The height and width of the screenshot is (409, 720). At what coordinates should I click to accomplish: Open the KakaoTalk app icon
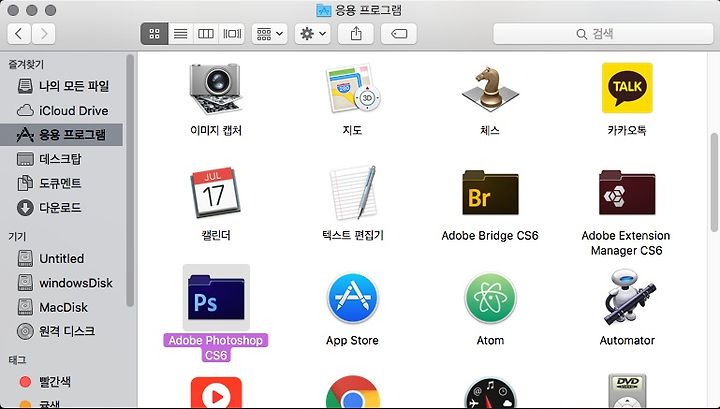(627, 88)
